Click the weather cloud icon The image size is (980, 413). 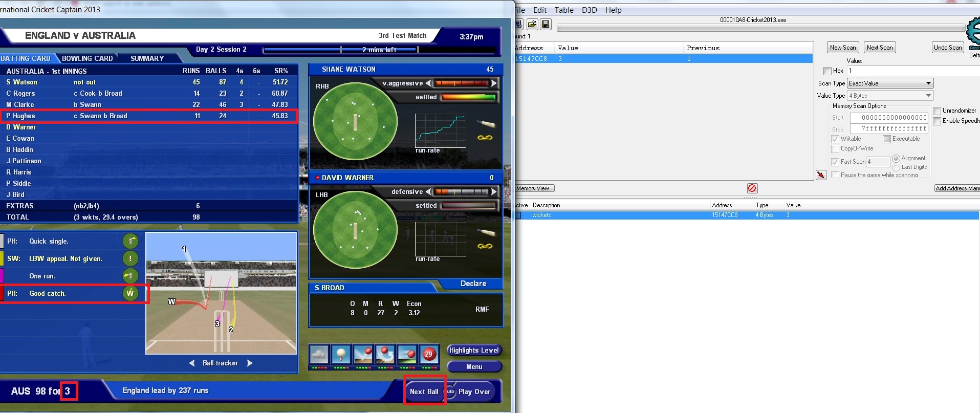319,354
